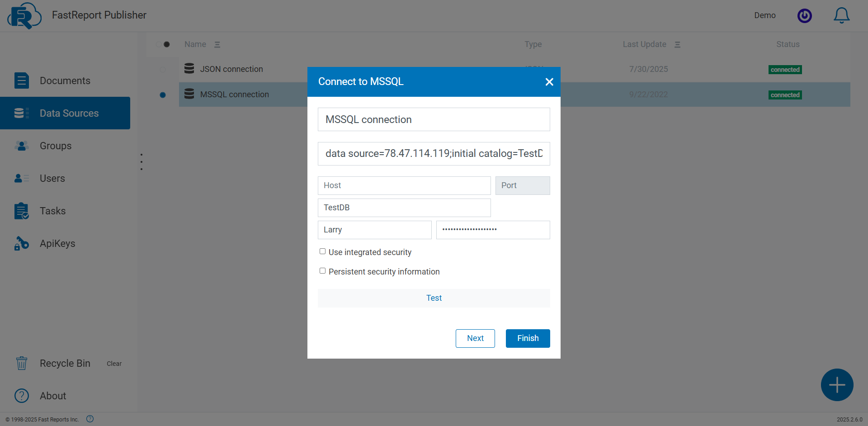Image resolution: width=868 pixels, height=426 pixels.
Task: Click the ApiKeys key icon
Action: click(x=21, y=243)
